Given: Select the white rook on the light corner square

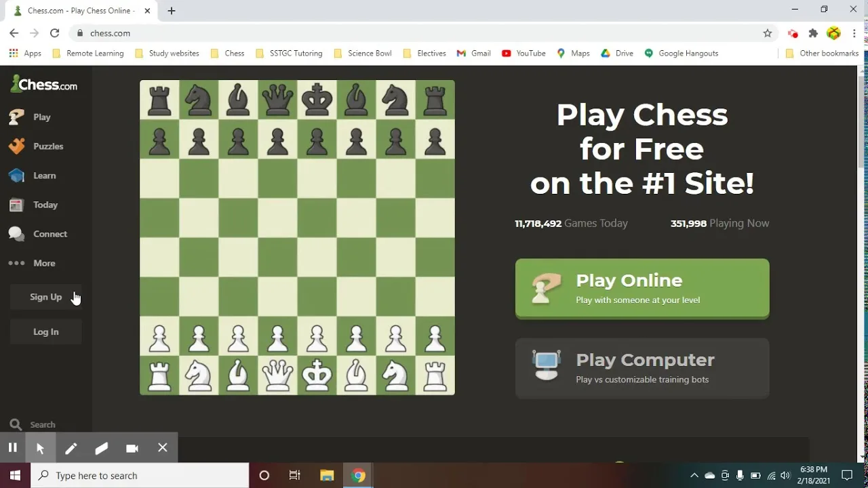Looking at the screenshot, I should click(x=435, y=375).
